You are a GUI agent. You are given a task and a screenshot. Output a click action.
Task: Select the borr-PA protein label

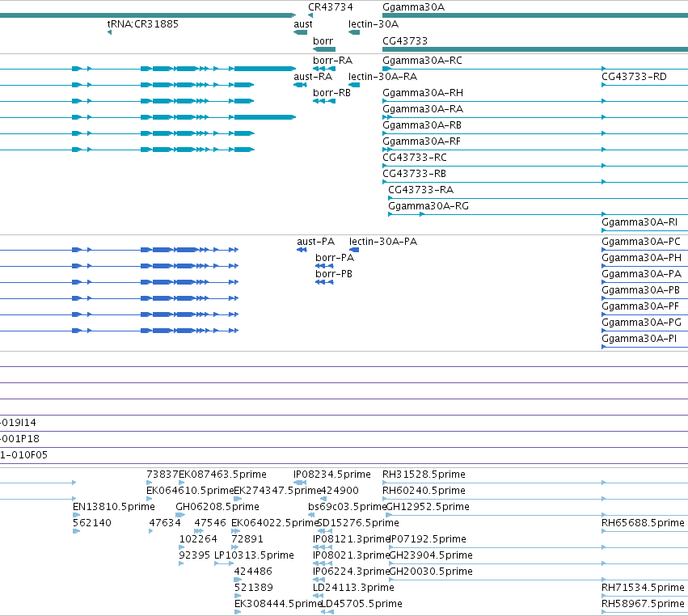pos(335,258)
